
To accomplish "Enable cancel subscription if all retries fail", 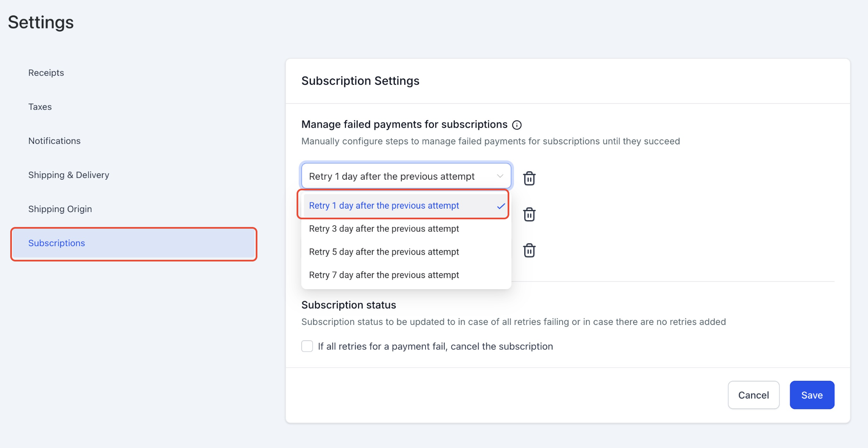I will 307,346.
